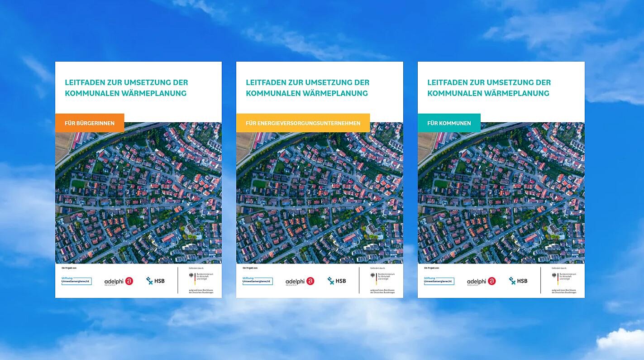Click the yellow "Für Energieversorgungsunternehmen" label
The width and height of the screenshot is (644, 360).
(303, 123)
